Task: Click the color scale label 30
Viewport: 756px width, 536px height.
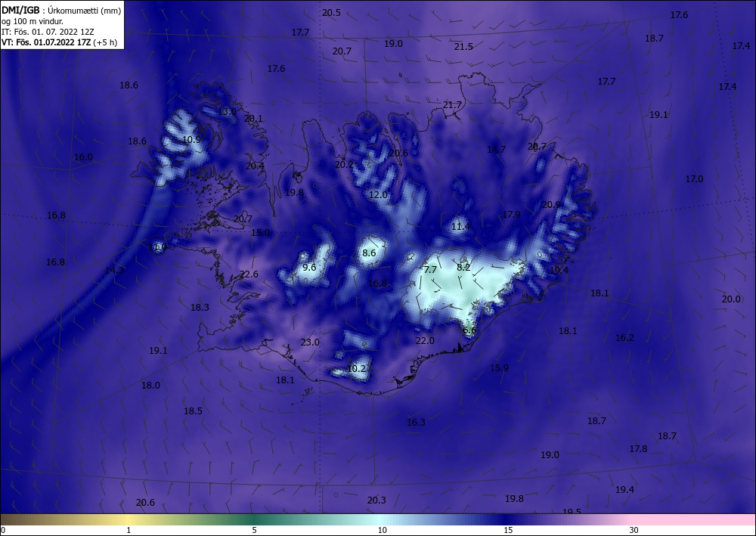Action: tap(634, 530)
